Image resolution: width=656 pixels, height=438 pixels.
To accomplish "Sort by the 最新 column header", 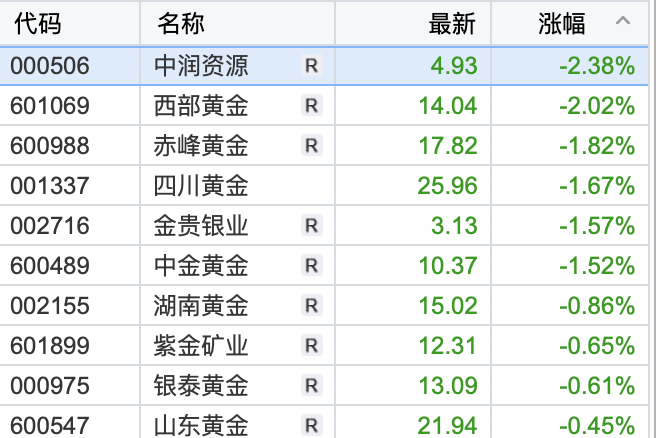I will click(452, 23).
